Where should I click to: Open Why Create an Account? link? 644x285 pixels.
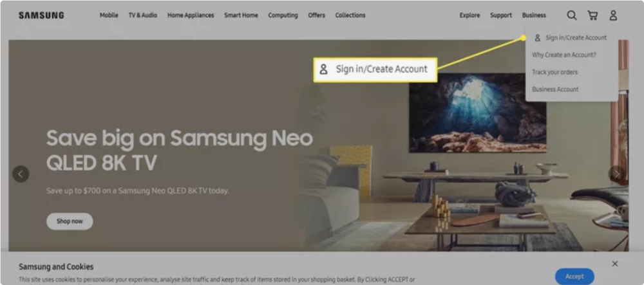click(564, 55)
